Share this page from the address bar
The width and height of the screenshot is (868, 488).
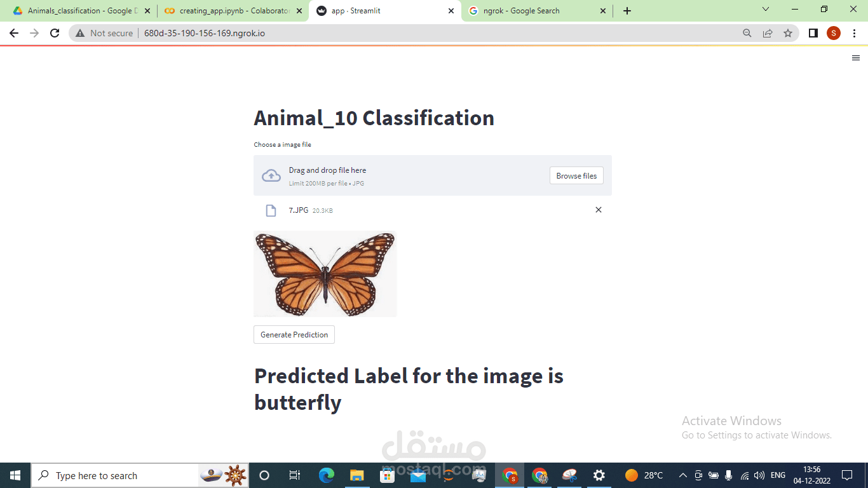coord(768,33)
